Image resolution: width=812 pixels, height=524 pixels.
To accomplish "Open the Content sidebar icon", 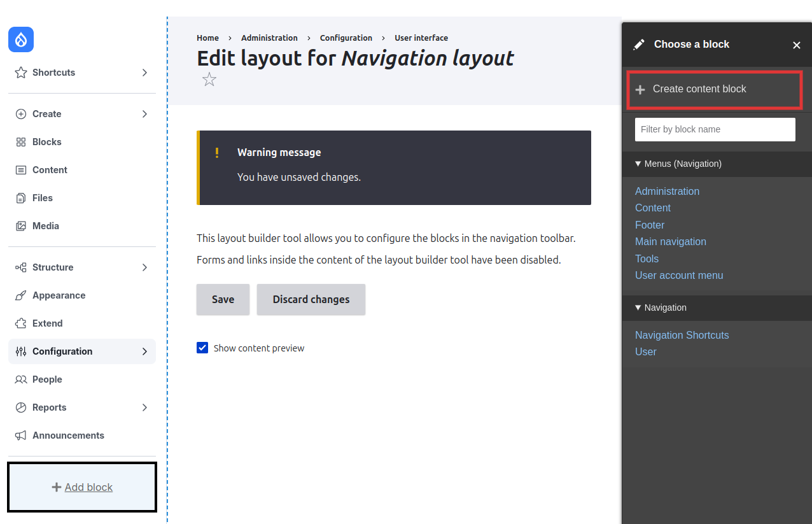I will pyautogui.click(x=20, y=169).
